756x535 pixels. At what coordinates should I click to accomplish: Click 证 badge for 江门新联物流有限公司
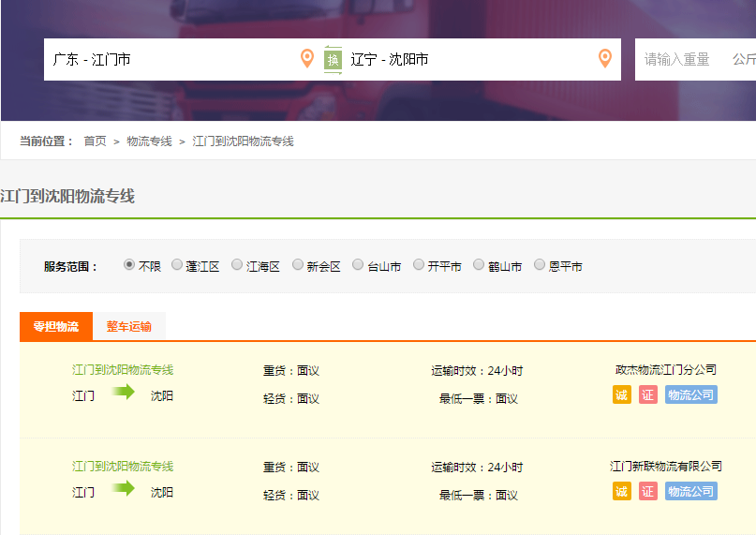(648, 491)
